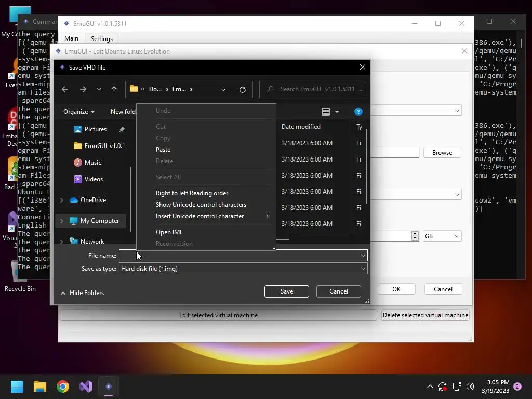Open the clock and date flyout
The height and width of the screenshot is (399, 532).
pos(495,387)
